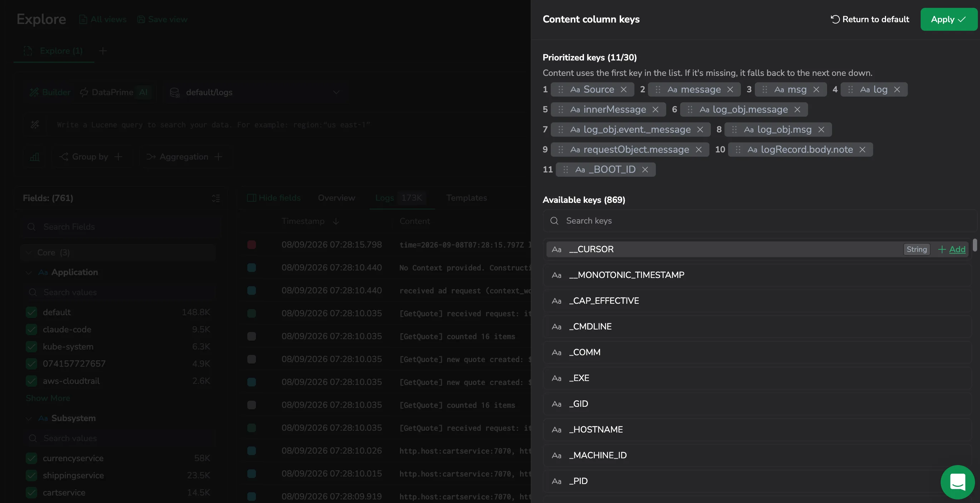Grab the drag handle of logRecord.body.note chip
Image resolution: width=980 pixels, height=503 pixels.
click(x=738, y=150)
